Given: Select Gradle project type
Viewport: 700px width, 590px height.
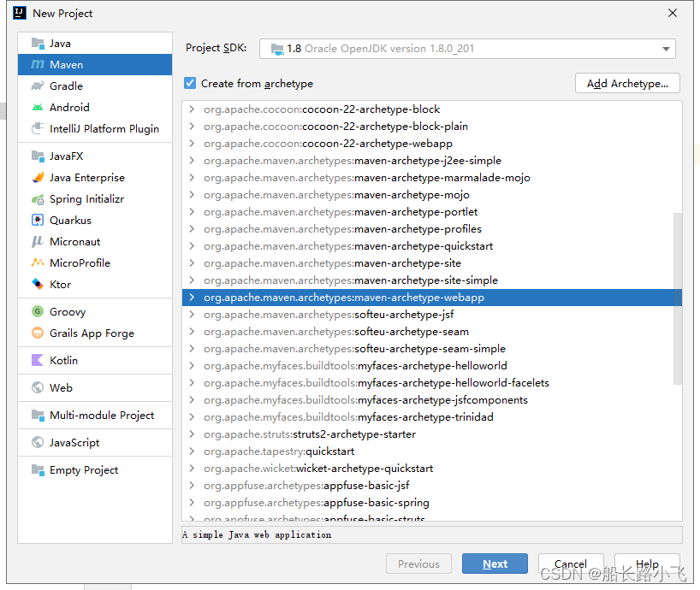Looking at the screenshot, I should click(x=95, y=86).
